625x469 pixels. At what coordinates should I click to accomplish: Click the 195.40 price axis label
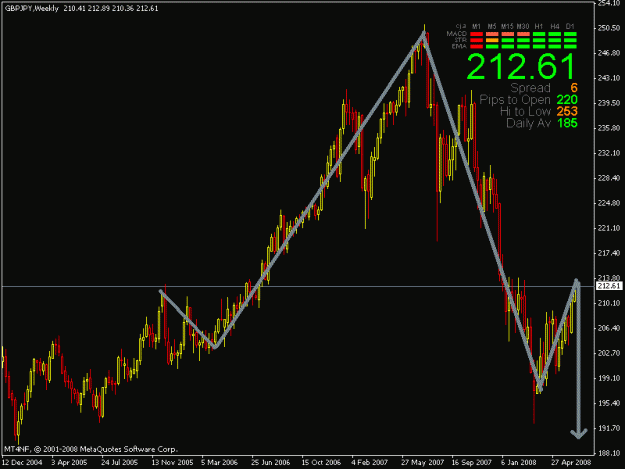pyautogui.click(x=609, y=403)
